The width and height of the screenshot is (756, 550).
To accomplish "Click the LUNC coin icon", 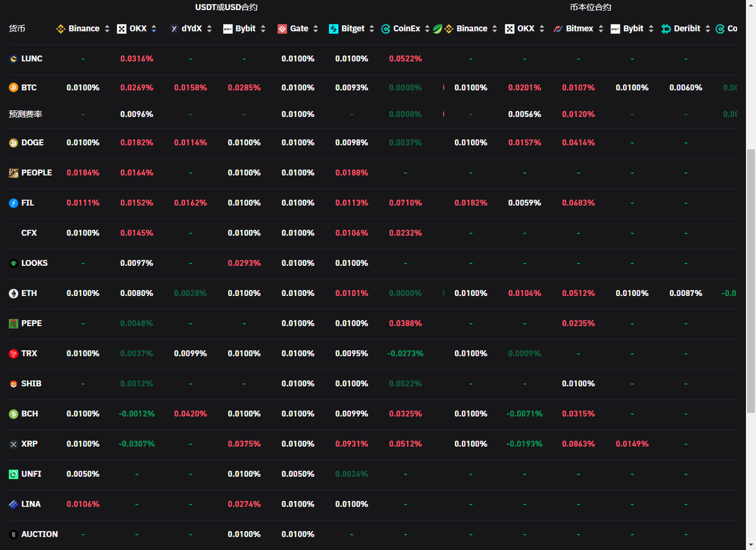I will (13, 59).
